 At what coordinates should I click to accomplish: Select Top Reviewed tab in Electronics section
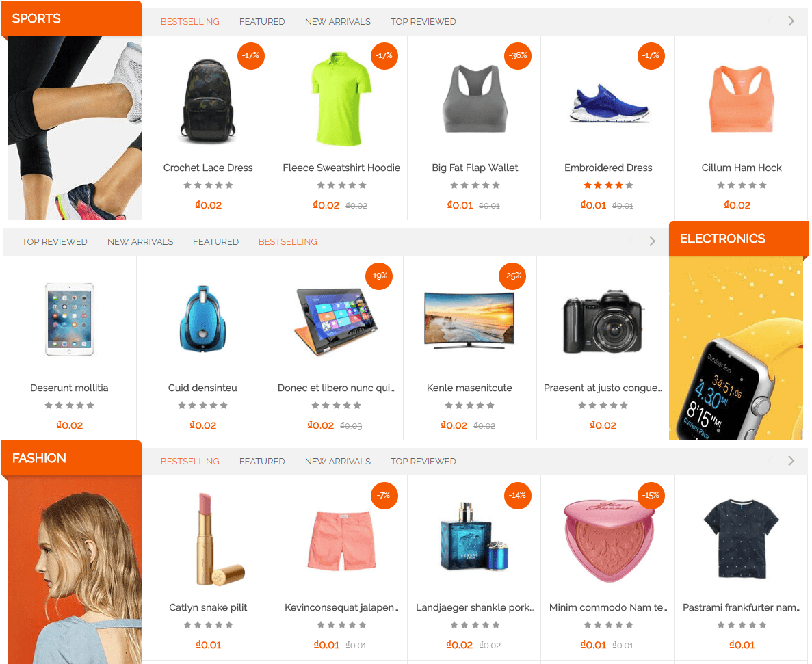coord(54,241)
